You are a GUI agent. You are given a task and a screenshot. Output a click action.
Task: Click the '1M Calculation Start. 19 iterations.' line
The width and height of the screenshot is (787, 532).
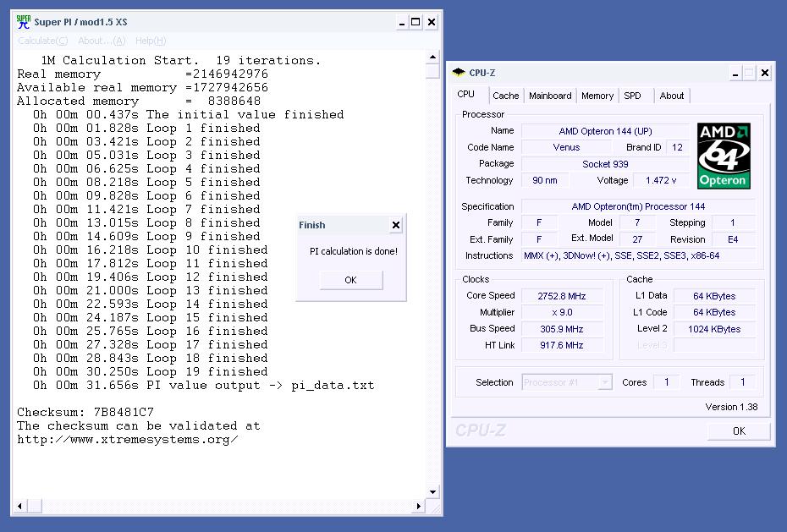point(181,60)
